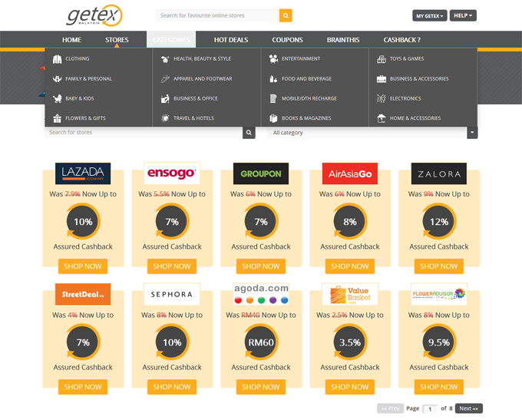Open the BRAINTHIS menu item
Screen dimensions: 522x420
click(343, 40)
